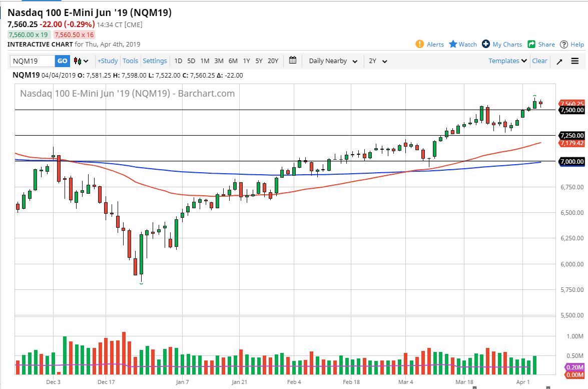This screenshot has width=588, height=389.
Task: Open the Tools menu
Action: click(x=130, y=61)
